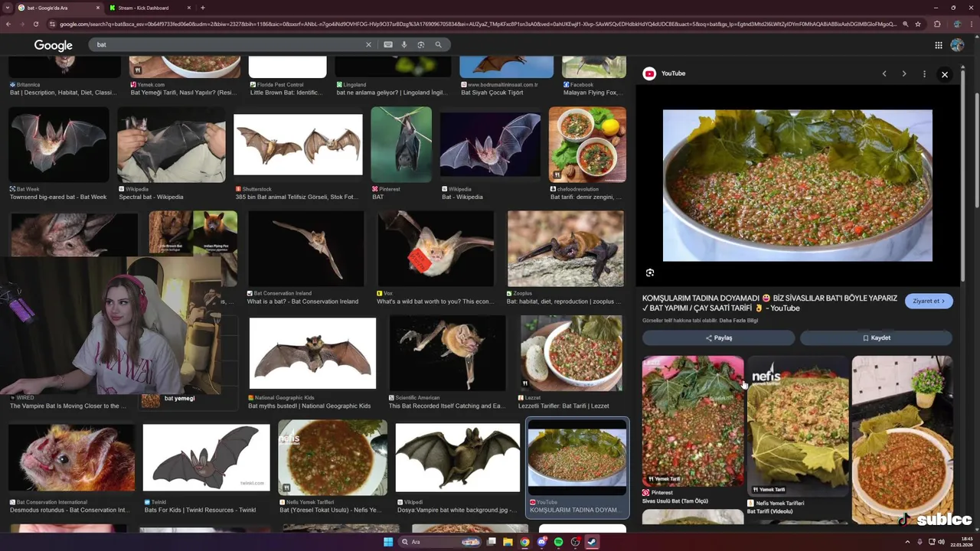The width and height of the screenshot is (980, 551).
Task: Open Scientific American bat recorded image
Action: (447, 354)
